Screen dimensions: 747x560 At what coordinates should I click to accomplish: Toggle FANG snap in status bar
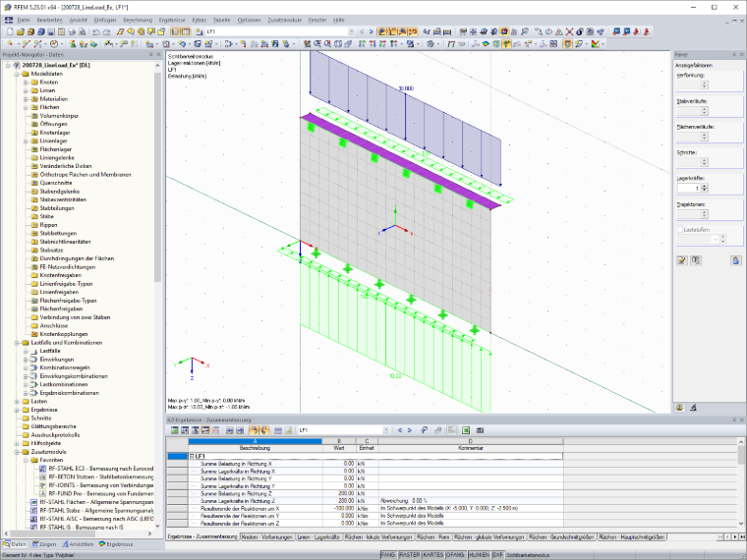(388, 555)
